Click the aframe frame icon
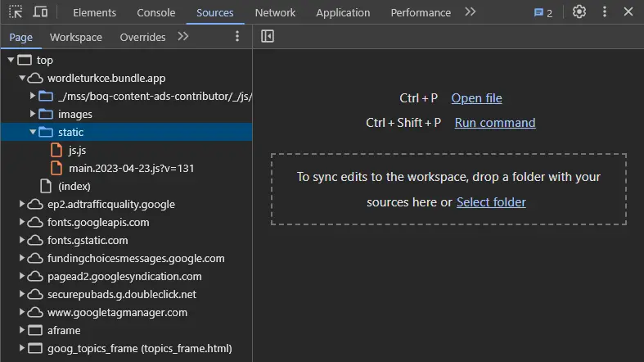 click(35, 330)
